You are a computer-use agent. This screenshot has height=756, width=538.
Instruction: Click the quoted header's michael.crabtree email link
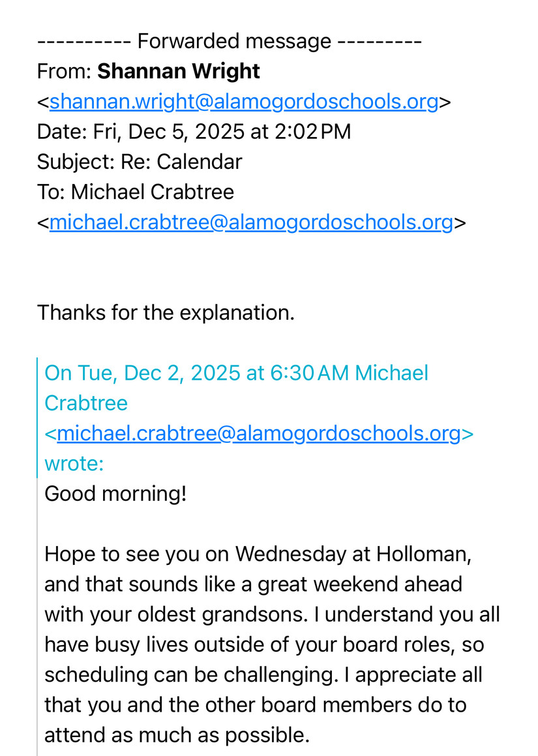[258, 434]
